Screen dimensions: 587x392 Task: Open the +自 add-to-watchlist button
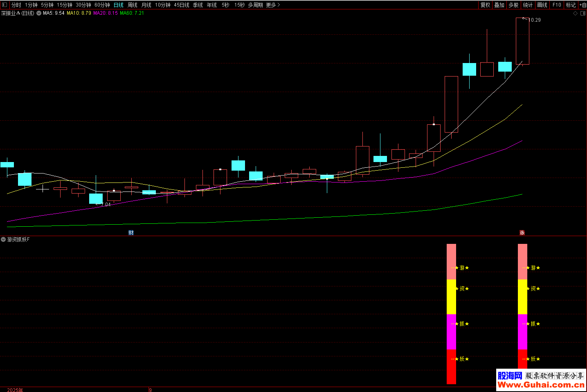click(x=583, y=5)
